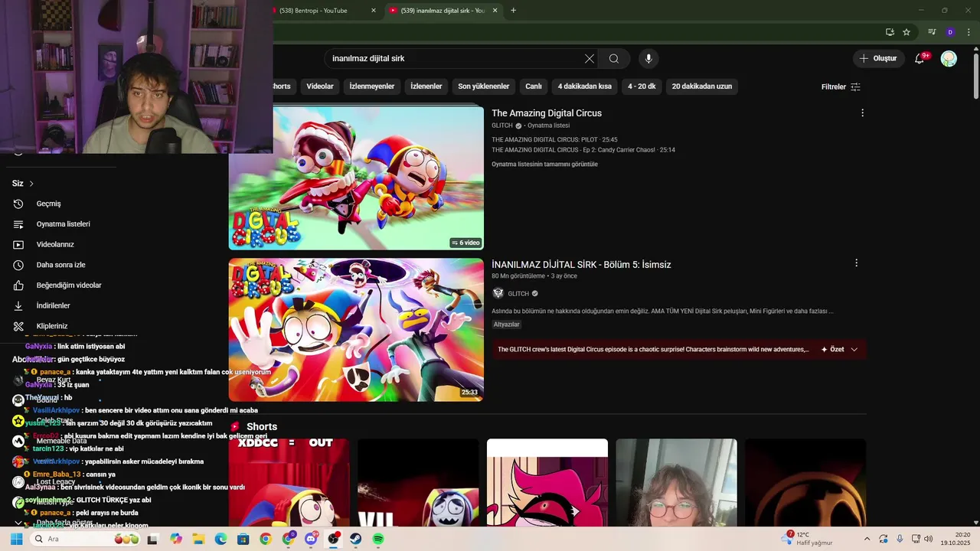Open volume control in system tray
Image resolution: width=980 pixels, height=551 pixels.
coord(929,539)
